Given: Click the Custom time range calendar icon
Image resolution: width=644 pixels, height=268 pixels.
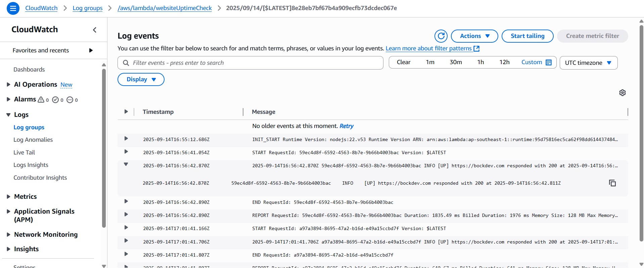Looking at the screenshot, I should (549, 62).
